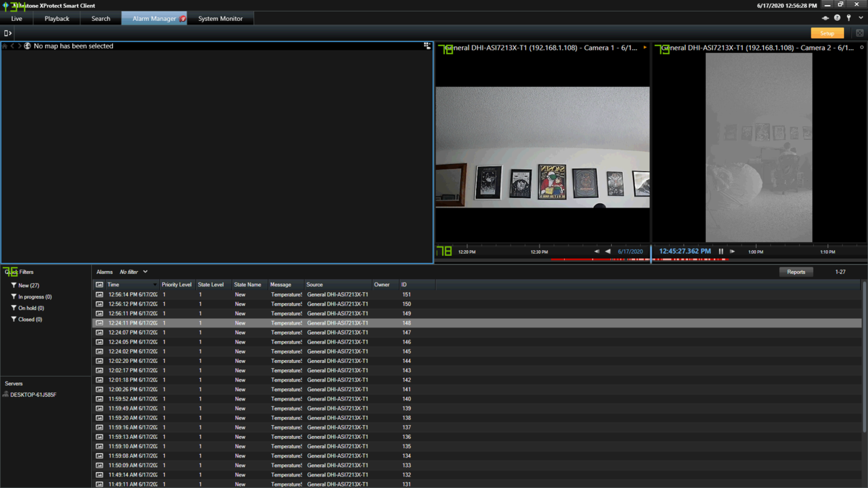Open the map overview icon at panel corner
This screenshot has width=868, height=488.
click(x=427, y=46)
